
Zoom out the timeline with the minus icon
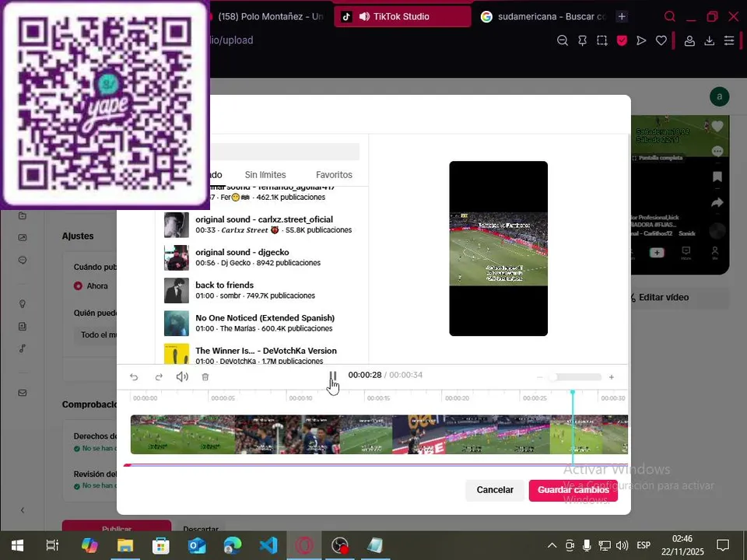pos(540,377)
